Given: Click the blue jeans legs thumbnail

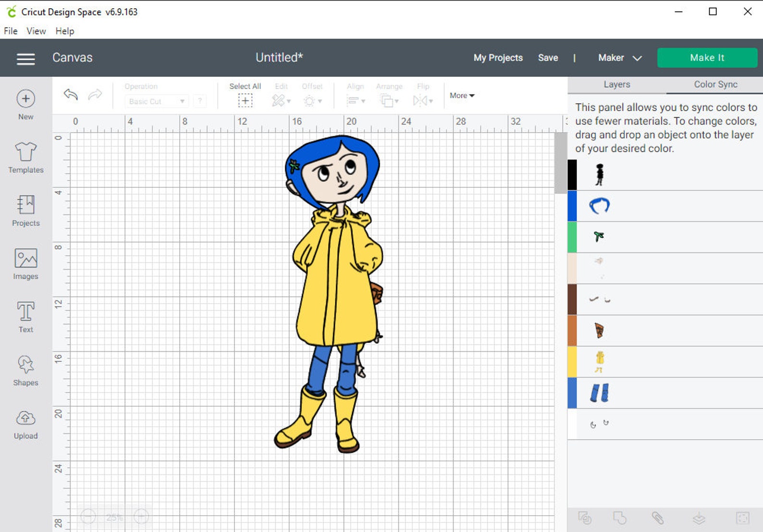Looking at the screenshot, I should 599,393.
